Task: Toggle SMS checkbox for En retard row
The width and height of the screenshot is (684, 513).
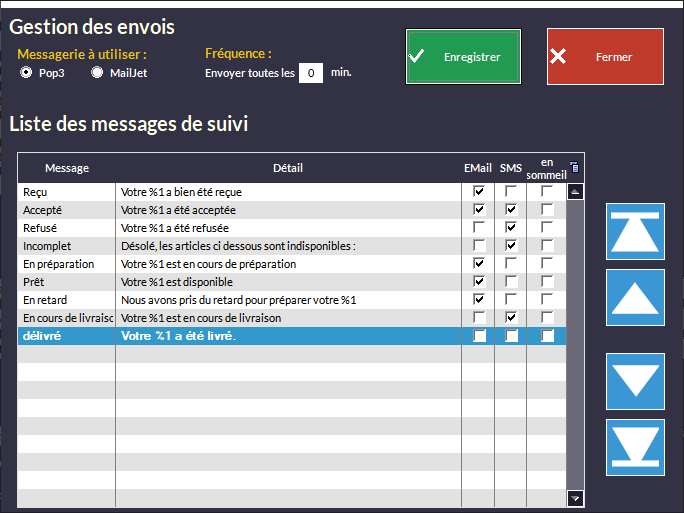Action: 511,300
